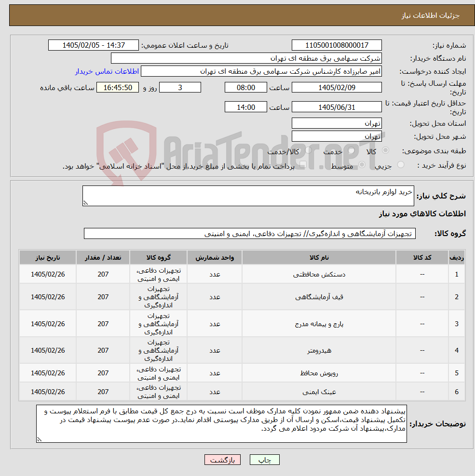This screenshot has width=475, height=476.
Task: Click the جزئیات اطلاعات نیاز header title
Action: (430, 15)
